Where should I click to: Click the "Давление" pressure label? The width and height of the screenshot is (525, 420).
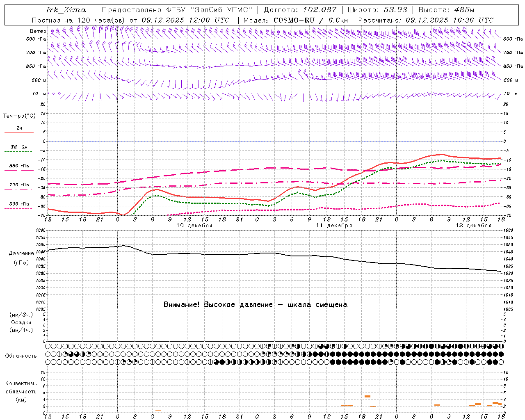(21, 253)
